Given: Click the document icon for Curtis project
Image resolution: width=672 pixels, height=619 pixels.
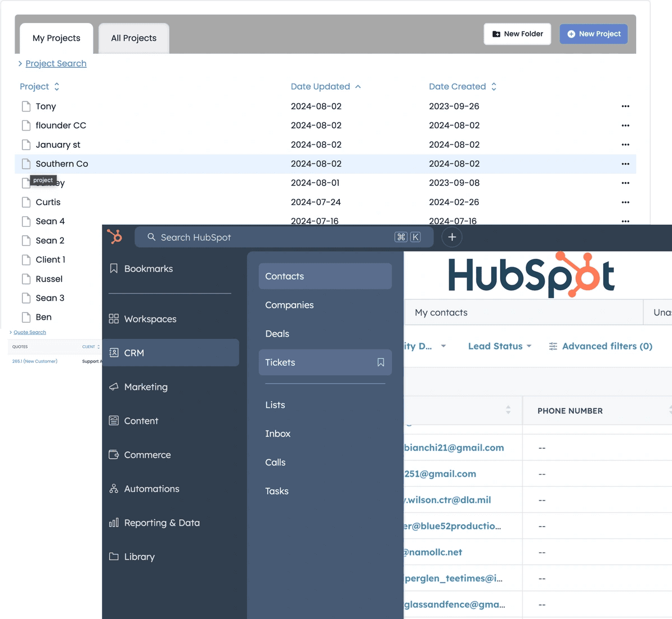Looking at the screenshot, I should point(26,202).
